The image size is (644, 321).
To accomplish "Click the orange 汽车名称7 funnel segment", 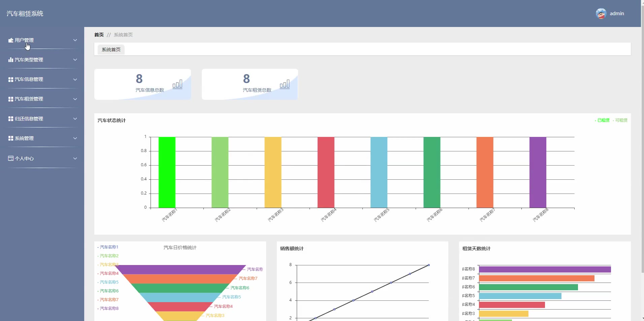I will tap(181, 279).
